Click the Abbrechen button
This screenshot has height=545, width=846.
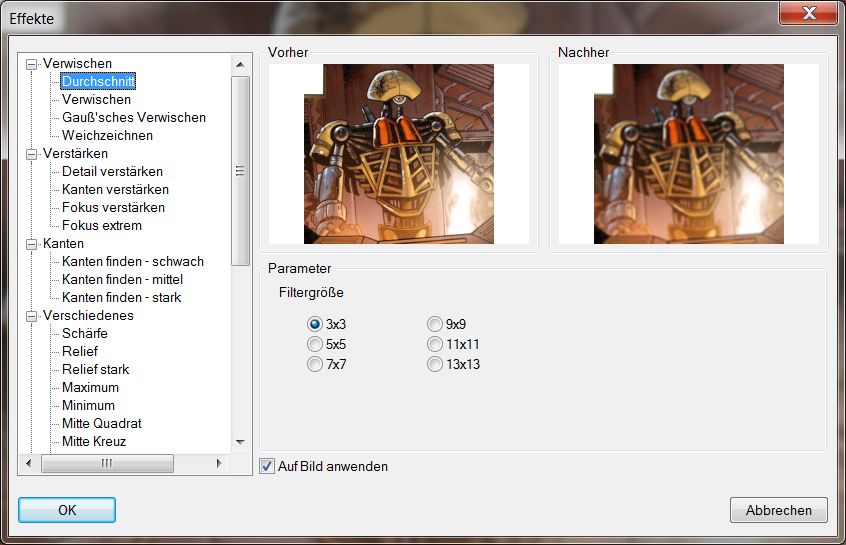779,510
